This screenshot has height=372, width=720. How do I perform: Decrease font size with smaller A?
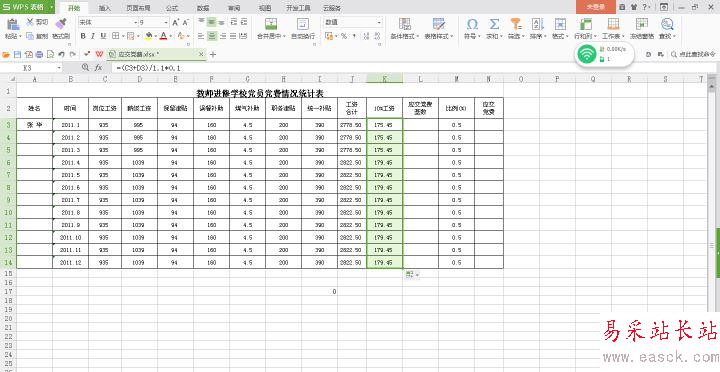click(x=186, y=23)
